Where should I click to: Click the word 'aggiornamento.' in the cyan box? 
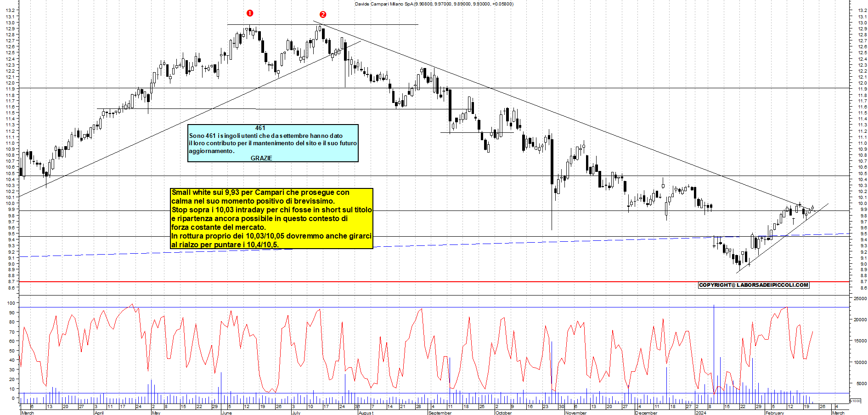(x=212, y=151)
